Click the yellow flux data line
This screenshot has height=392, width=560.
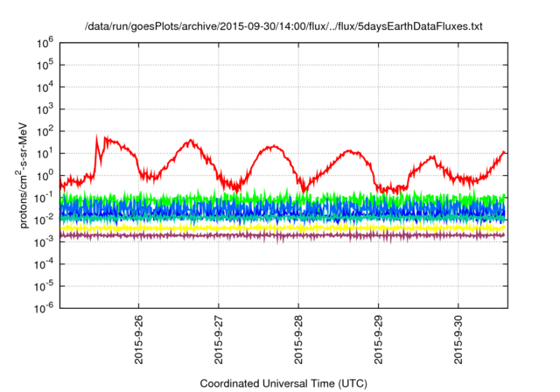point(282,227)
